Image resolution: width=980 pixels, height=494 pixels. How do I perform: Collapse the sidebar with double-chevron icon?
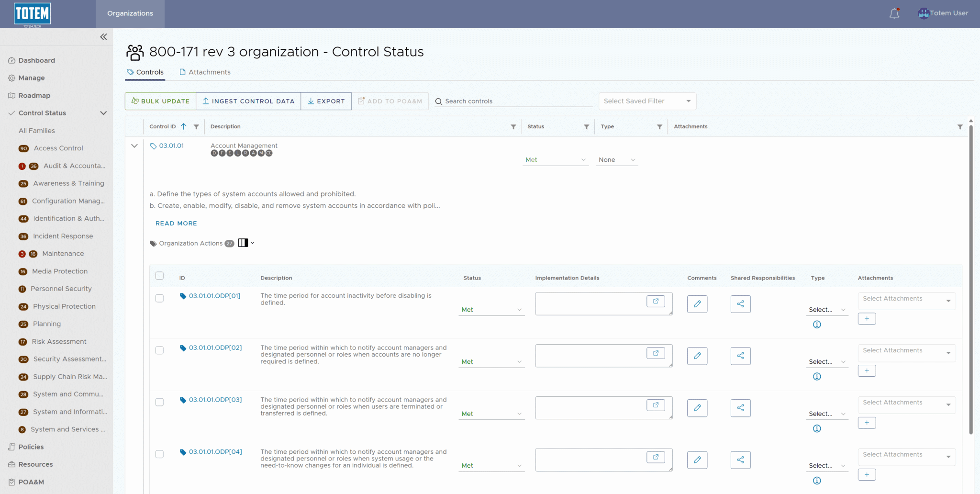coord(103,37)
